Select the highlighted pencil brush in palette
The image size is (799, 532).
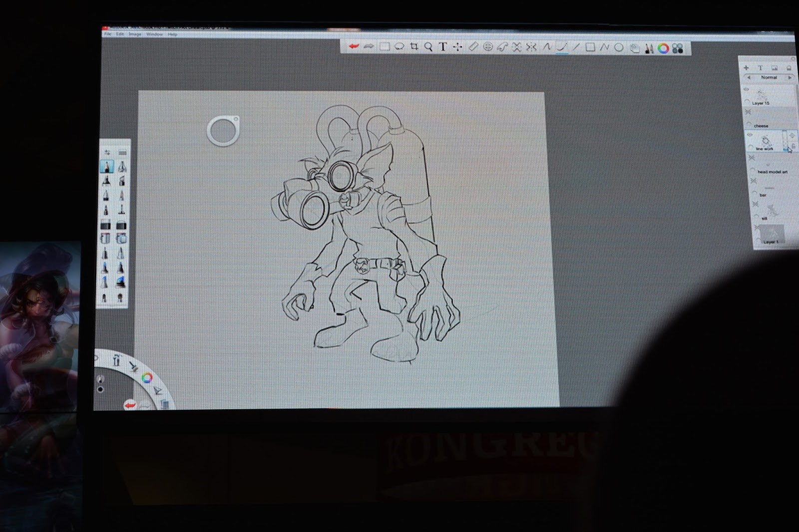[x=106, y=166]
